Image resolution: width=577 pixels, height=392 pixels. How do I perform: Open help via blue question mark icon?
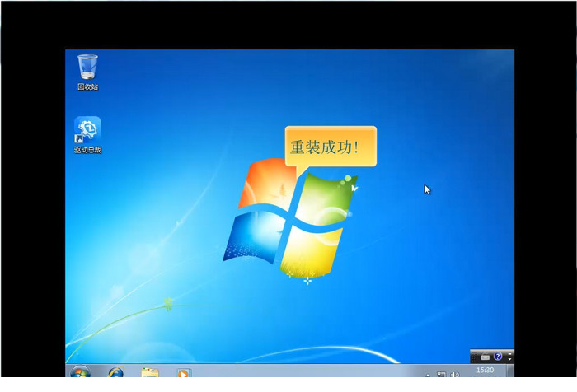(x=498, y=357)
